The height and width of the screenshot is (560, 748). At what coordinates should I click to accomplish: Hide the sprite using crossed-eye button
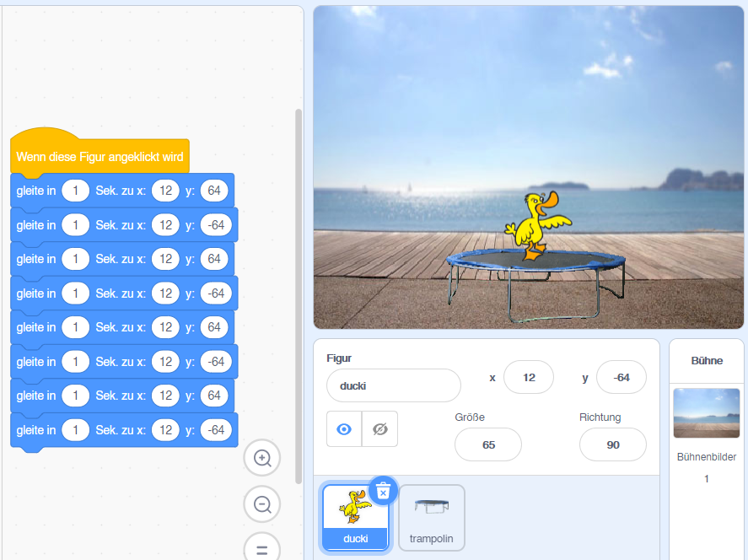pos(379,429)
